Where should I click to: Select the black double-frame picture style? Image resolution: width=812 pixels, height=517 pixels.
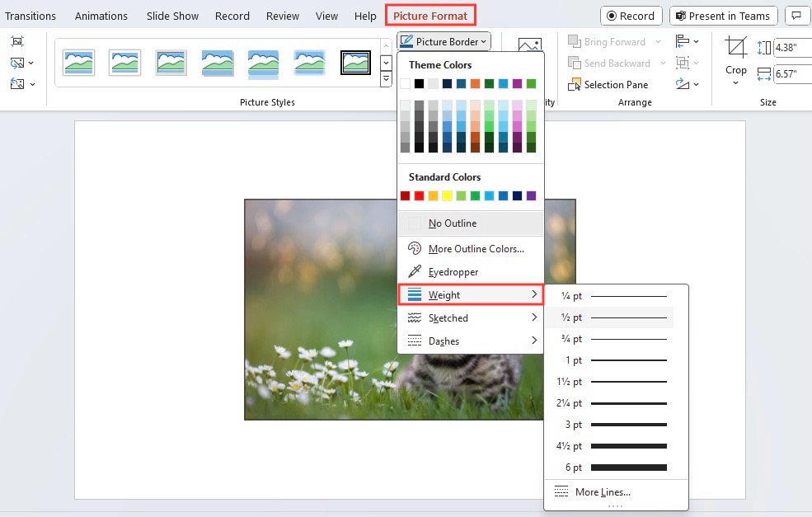click(x=355, y=63)
